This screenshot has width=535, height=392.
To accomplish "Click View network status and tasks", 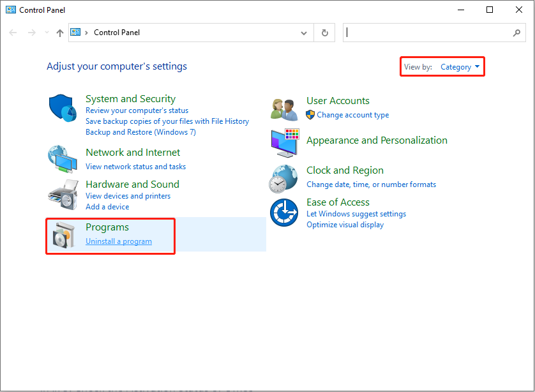I will point(135,166).
